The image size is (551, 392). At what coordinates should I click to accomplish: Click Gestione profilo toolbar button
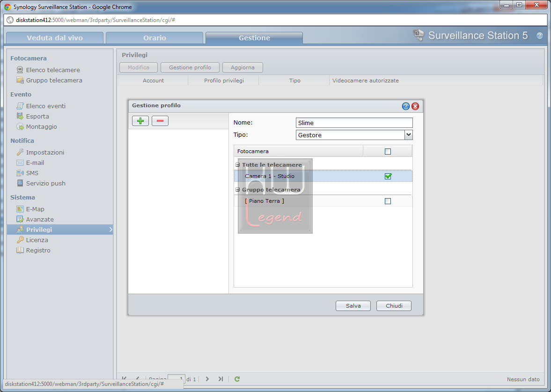pyautogui.click(x=190, y=67)
